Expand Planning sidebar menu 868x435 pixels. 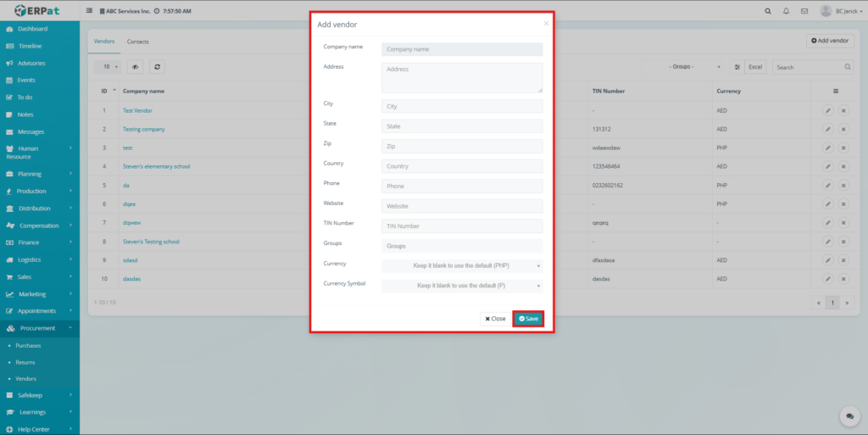click(x=39, y=174)
